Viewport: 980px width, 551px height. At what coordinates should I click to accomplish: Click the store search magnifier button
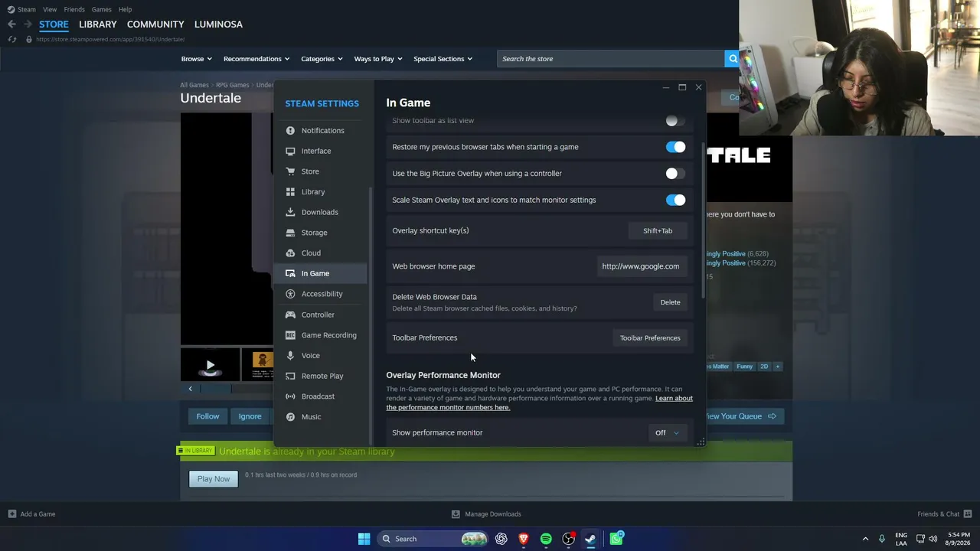733,59
